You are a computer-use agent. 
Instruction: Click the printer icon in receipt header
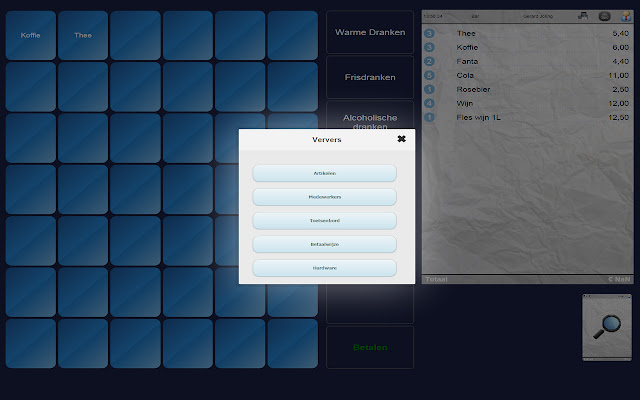coord(583,16)
